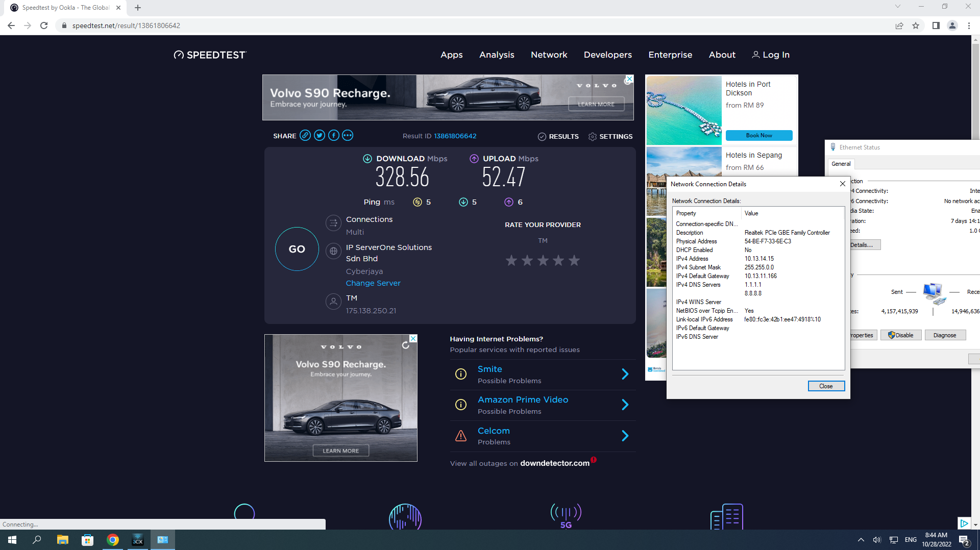Screen dimensions: 980x550
Task: Click the address bar URL
Action: point(126,26)
